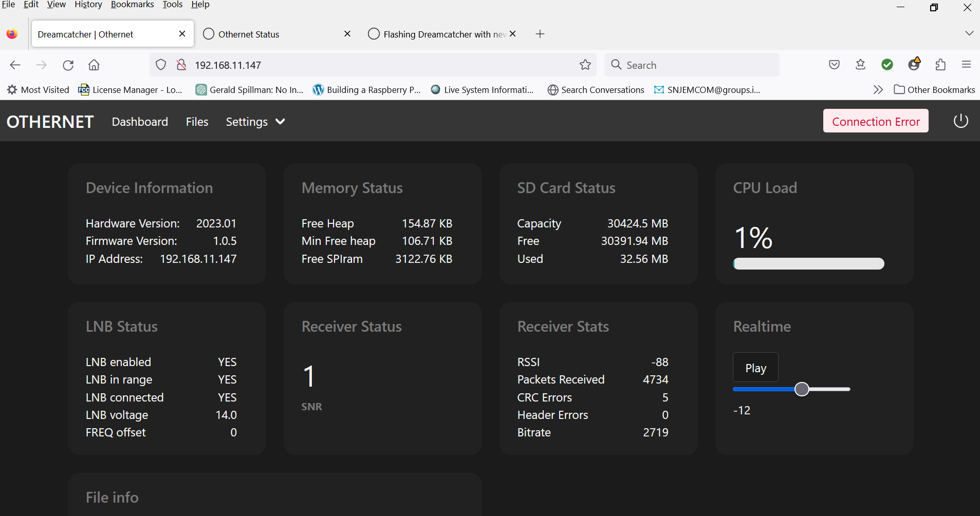This screenshot has height=516, width=980.
Task: Open Search Conversations bookmark
Action: (596, 90)
